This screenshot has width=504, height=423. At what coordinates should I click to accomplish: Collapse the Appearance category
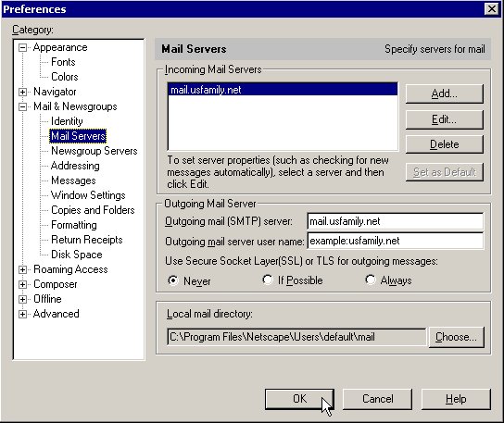pos(22,48)
